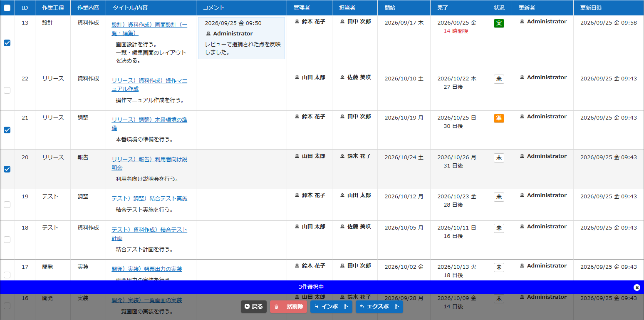The width and height of the screenshot is (644, 320).
Task: Open the 状況 column header menu
Action: tap(499, 7)
